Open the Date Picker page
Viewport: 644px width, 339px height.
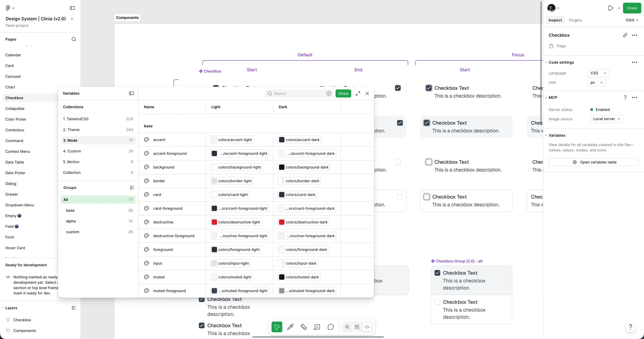[15, 173]
